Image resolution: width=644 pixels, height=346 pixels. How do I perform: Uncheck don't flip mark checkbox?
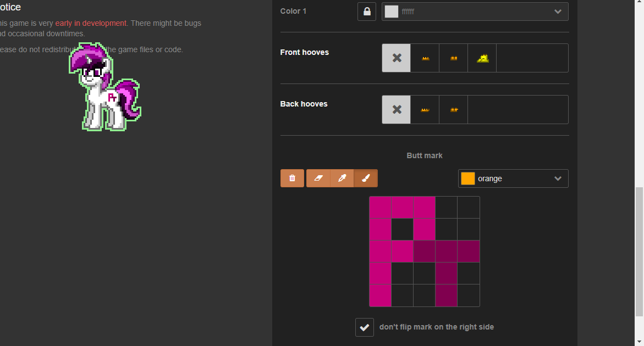tap(364, 327)
